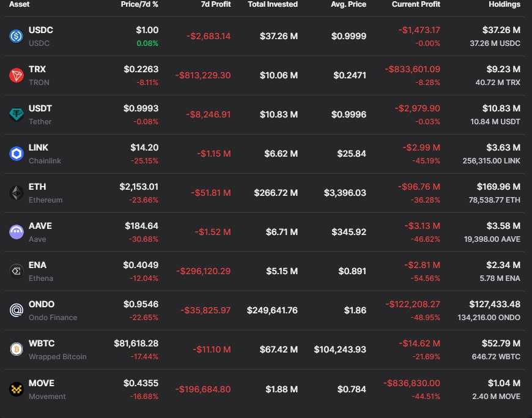Click the Ethereum diamond icon
This screenshot has width=532, height=418.
coord(17,193)
